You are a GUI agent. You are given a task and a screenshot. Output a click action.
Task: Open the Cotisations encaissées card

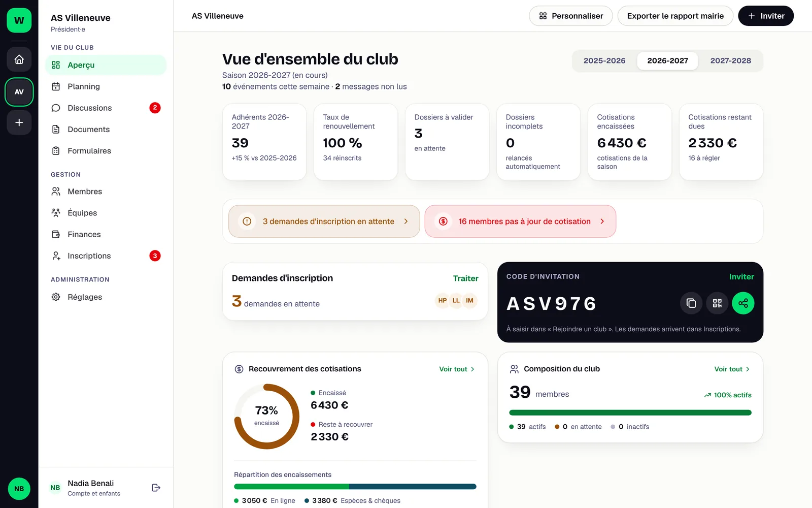click(630, 142)
